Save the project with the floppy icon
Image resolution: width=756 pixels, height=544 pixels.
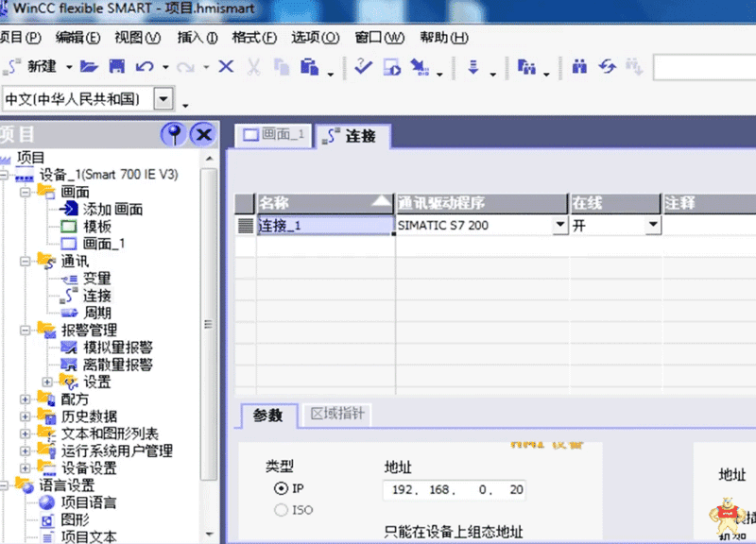point(116,66)
